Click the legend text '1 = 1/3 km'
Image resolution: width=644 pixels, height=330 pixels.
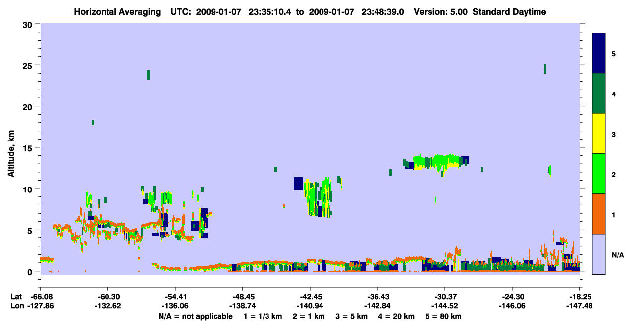click(264, 316)
